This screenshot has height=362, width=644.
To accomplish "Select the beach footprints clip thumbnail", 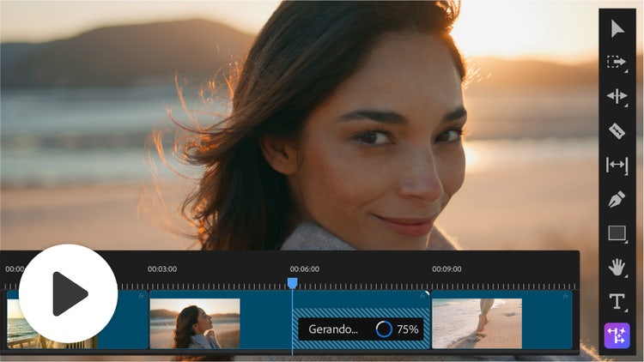I will click(x=477, y=323).
